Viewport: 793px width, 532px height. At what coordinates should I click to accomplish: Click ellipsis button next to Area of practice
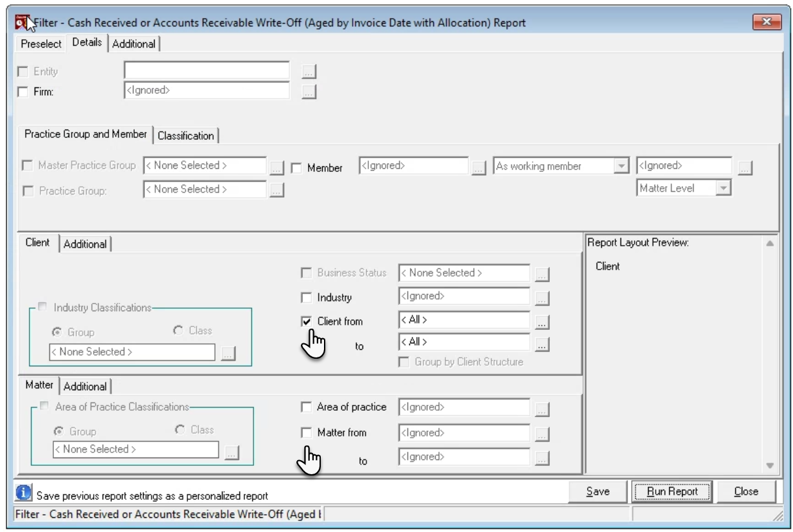(x=542, y=409)
